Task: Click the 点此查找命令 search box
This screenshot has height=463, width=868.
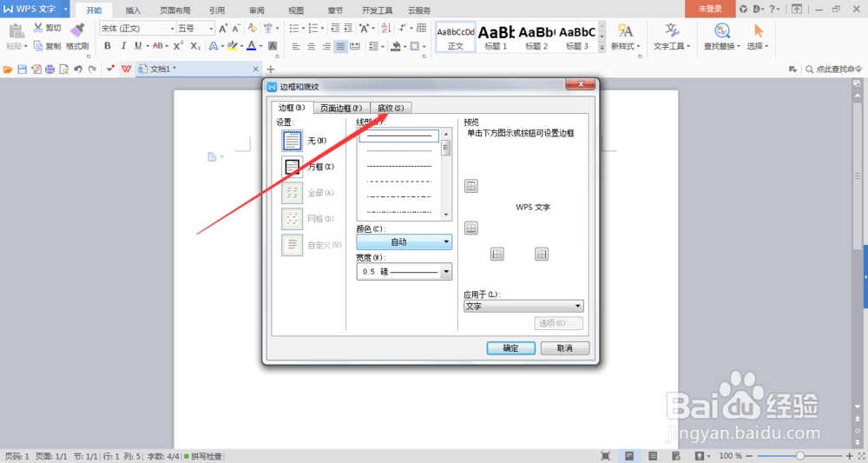Action: [x=833, y=69]
